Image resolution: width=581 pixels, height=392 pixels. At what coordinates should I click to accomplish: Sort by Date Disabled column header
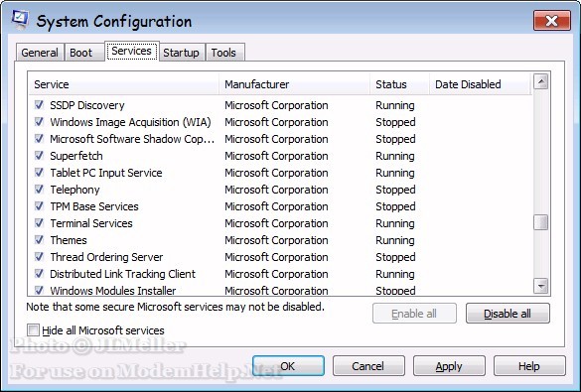coord(481,84)
